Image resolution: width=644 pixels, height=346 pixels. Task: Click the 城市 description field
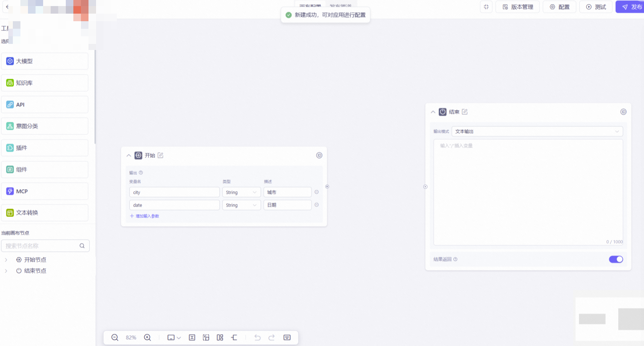287,192
